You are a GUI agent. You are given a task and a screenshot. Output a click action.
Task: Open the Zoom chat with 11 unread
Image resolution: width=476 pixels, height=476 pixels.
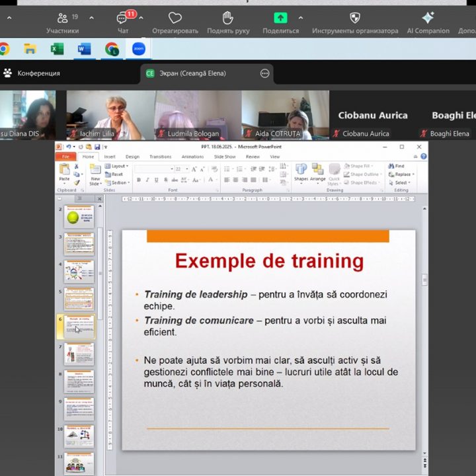(x=123, y=22)
